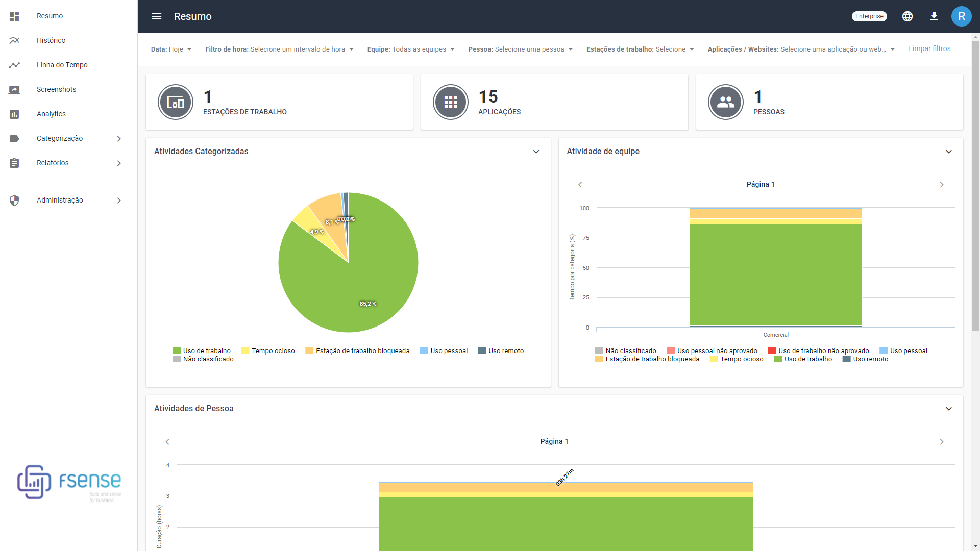Click the Administração shield icon
Image resolution: width=980 pixels, height=551 pixels.
coord(14,200)
